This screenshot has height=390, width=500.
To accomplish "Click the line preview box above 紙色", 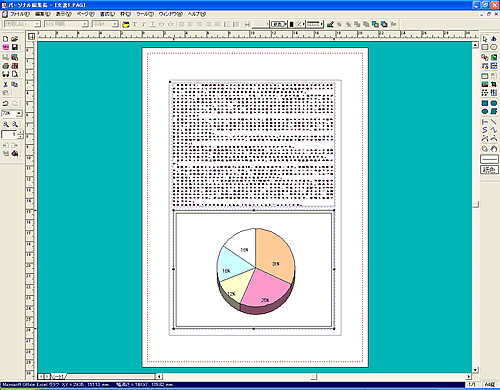I will 489,159.
